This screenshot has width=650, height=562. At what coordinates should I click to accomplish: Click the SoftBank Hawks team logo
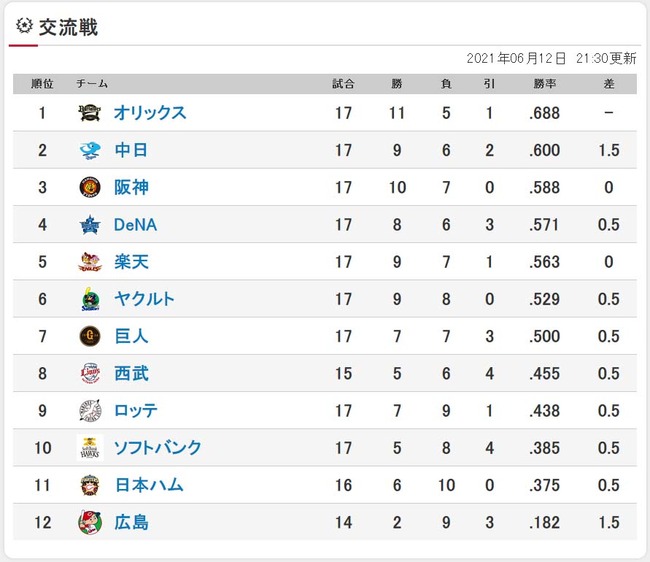[90, 448]
